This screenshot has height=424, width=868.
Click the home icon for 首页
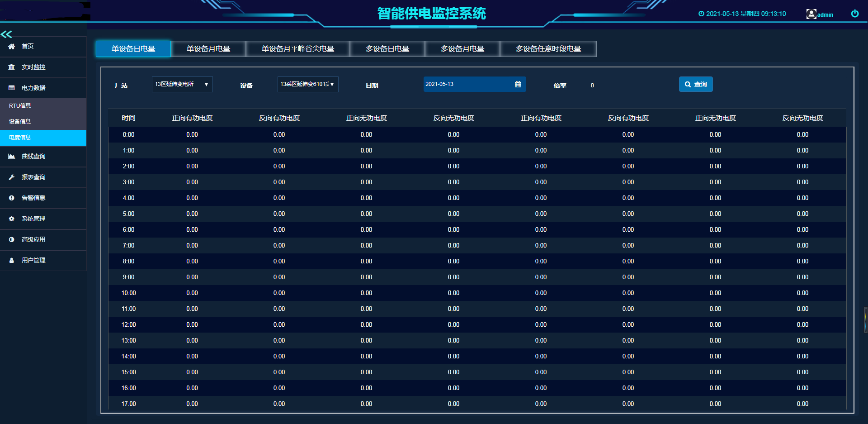pos(12,47)
